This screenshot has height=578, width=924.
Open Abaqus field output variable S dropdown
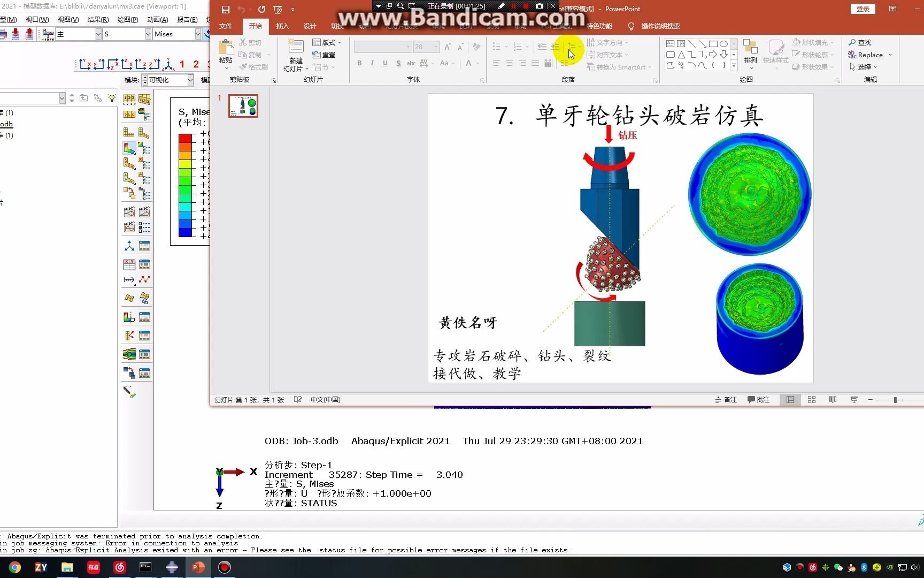(148, 34)
